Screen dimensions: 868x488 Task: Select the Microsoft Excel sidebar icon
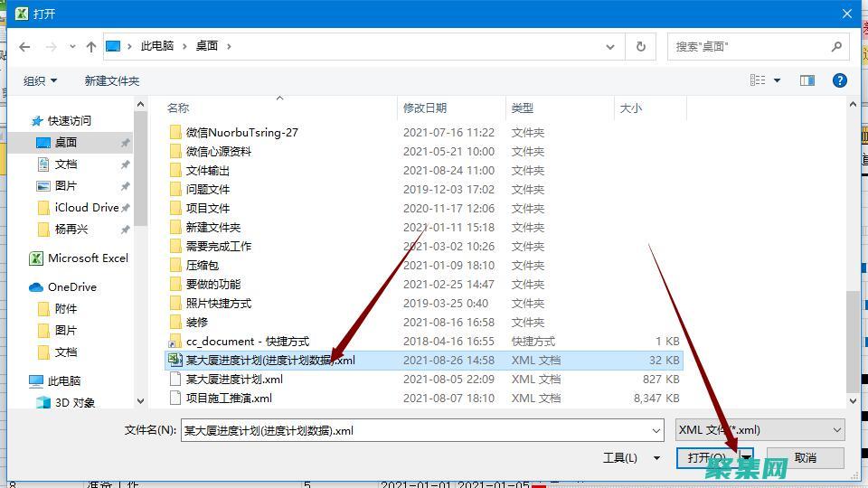point(36,258)
